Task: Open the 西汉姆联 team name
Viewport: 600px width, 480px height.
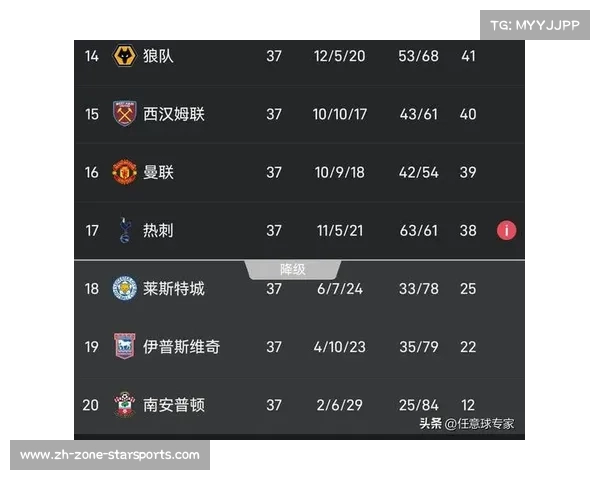Action: point(174,114)
